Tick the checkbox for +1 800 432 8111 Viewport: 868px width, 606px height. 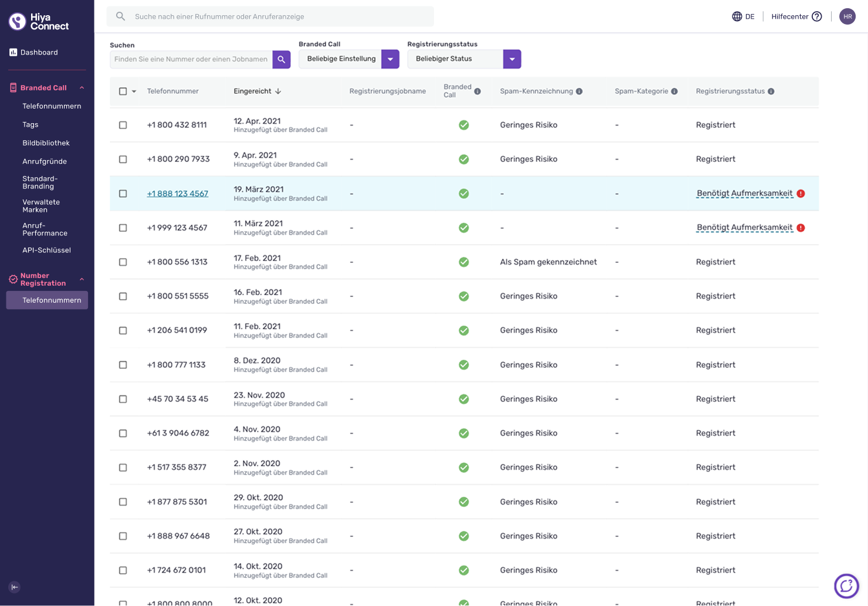point(123,125)
